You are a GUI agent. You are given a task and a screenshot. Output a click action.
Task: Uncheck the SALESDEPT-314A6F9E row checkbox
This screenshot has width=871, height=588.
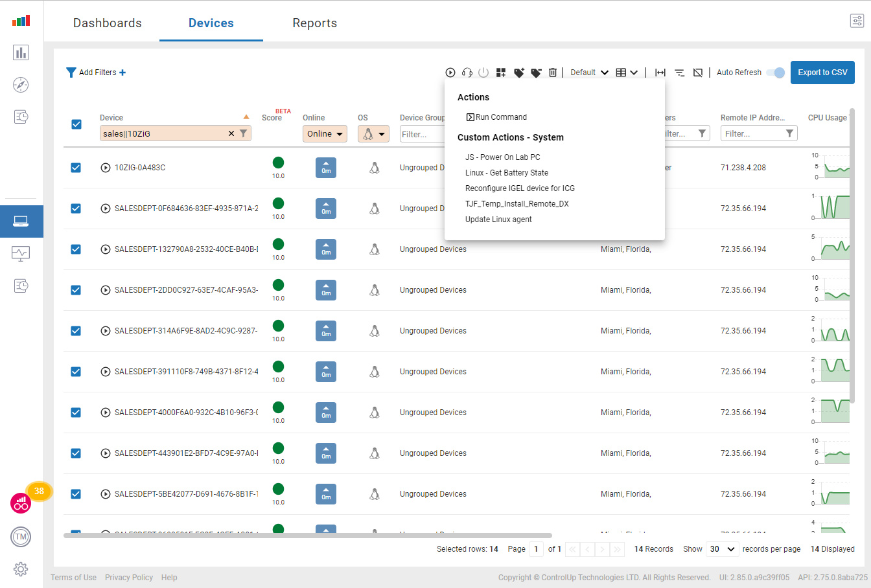coord(76,331)
